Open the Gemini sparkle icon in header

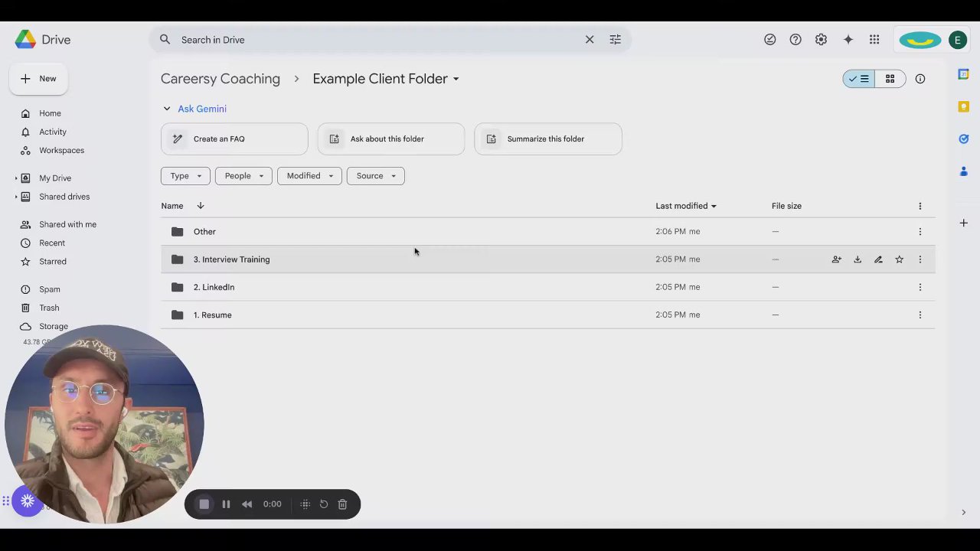848,40
